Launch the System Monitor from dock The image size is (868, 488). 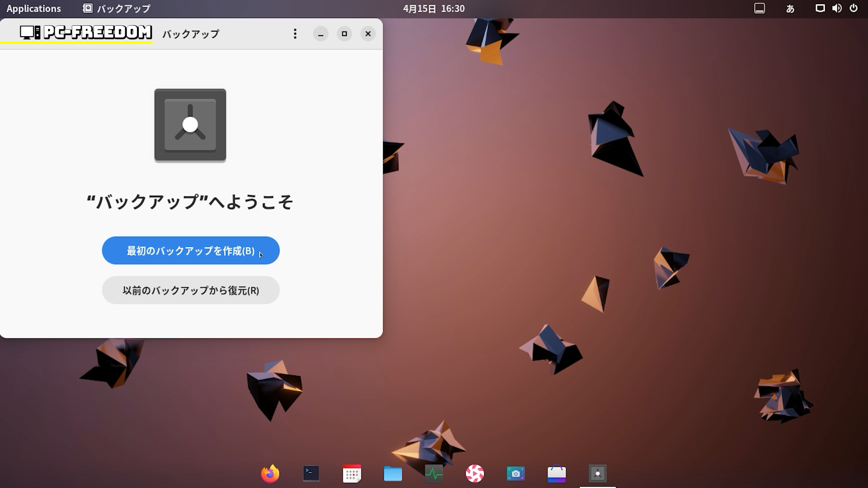click(x=434, y=474)
